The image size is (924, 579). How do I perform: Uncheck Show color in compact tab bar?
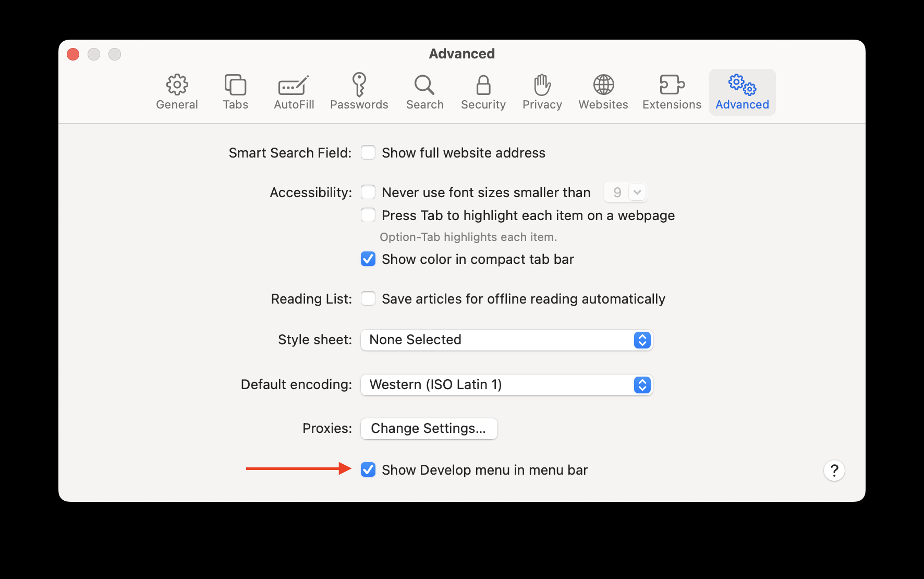pyautogui.click(x=368, y=259)
